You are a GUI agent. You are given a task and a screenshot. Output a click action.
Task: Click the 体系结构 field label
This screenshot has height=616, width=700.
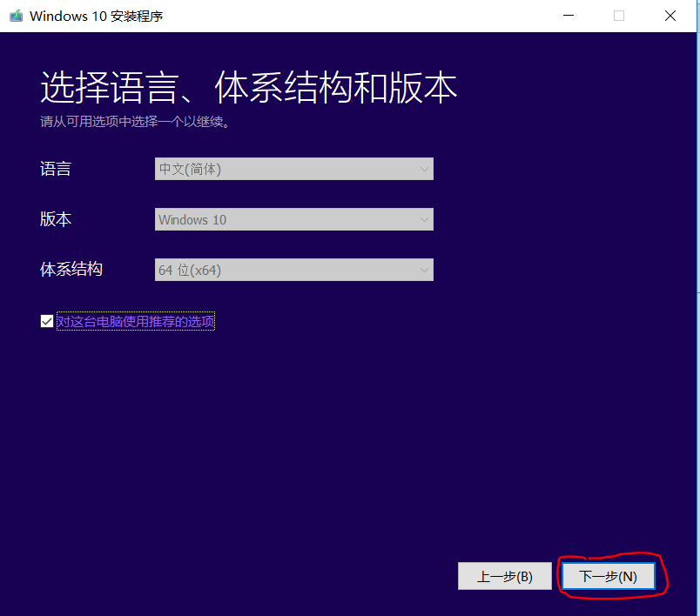pos(71,269)
